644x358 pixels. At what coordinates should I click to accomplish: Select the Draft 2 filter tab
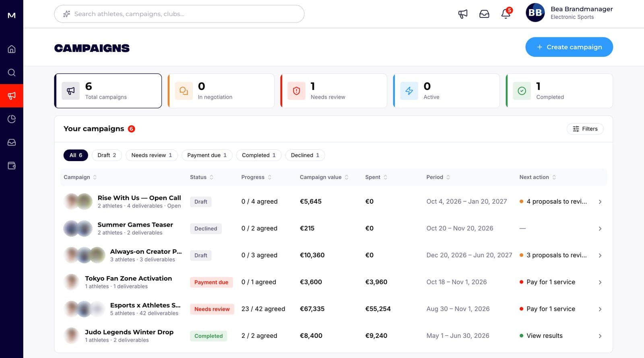(x=107, y=155)
